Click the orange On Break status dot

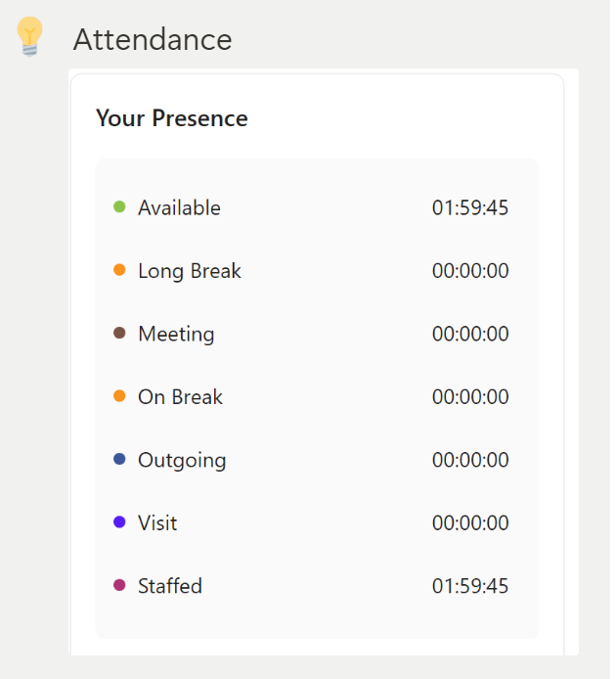tap(120, 396)
